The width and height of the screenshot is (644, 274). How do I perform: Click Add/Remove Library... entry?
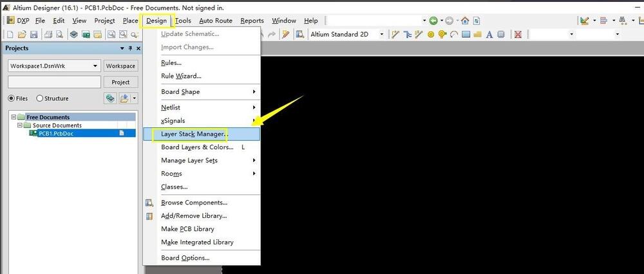[x=201, y=215]
